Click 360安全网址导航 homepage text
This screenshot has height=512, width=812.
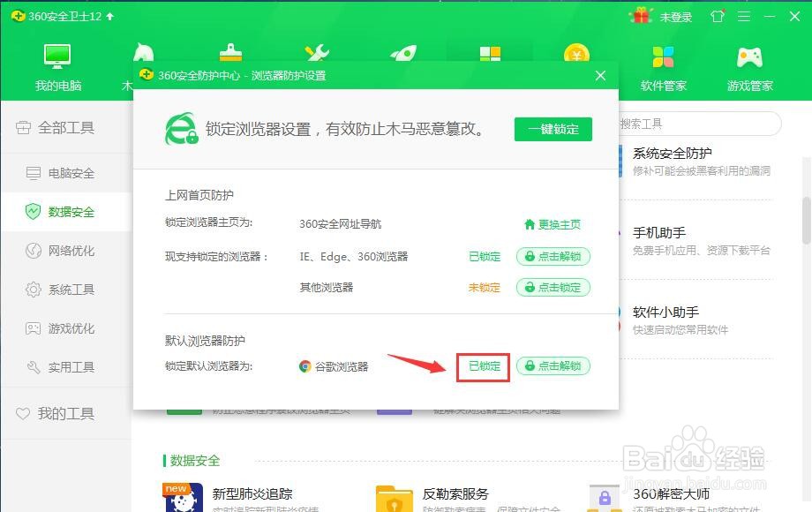[340, 224]
